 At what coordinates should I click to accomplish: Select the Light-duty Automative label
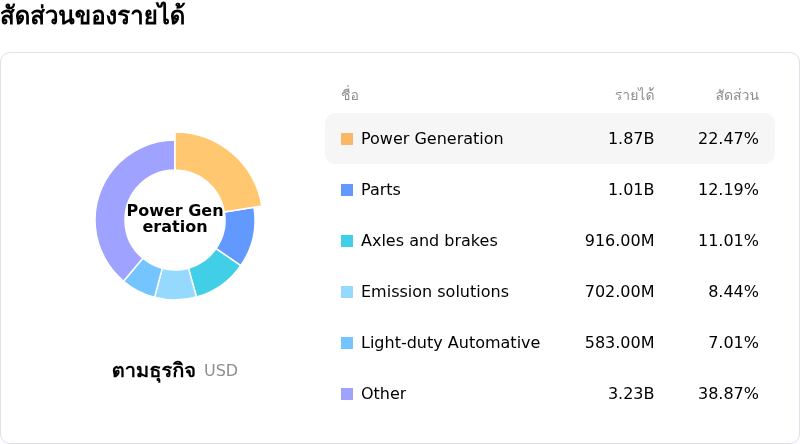click(x=450, y=343)
